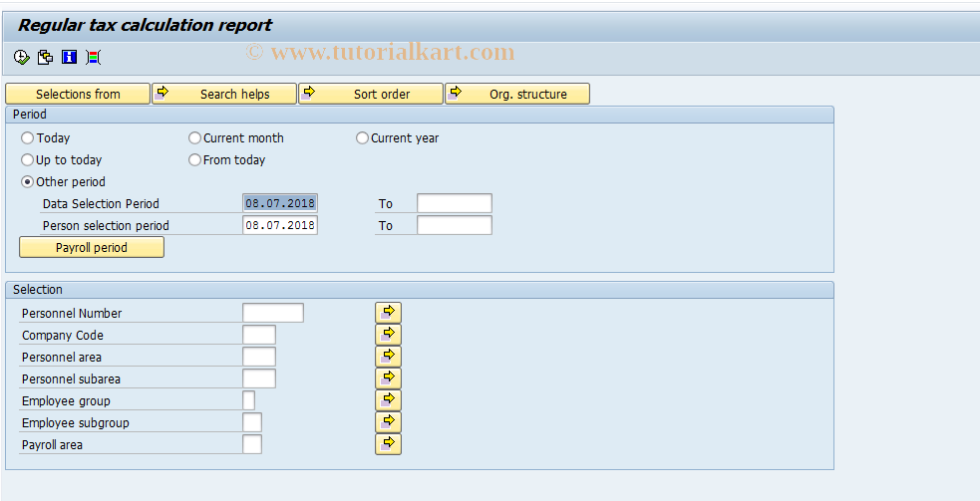
Task: Focus the Personnel area input field
Action: 259,357
